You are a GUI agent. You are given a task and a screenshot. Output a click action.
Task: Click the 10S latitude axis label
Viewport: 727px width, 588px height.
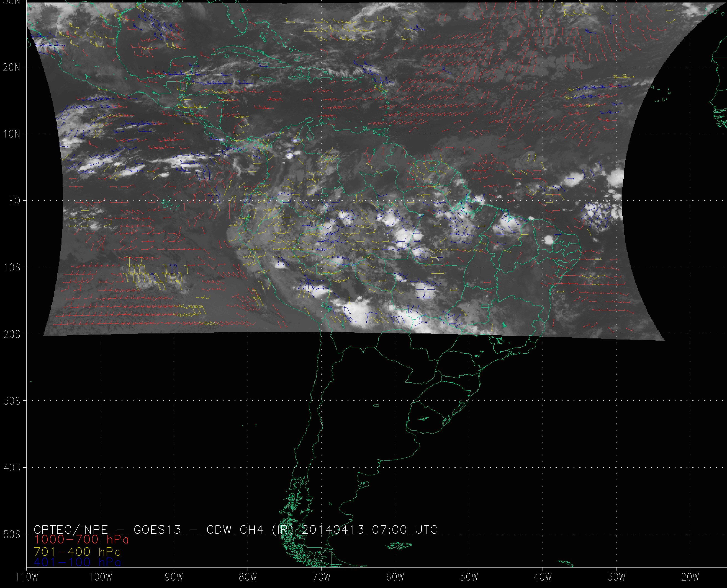(12, 268)
